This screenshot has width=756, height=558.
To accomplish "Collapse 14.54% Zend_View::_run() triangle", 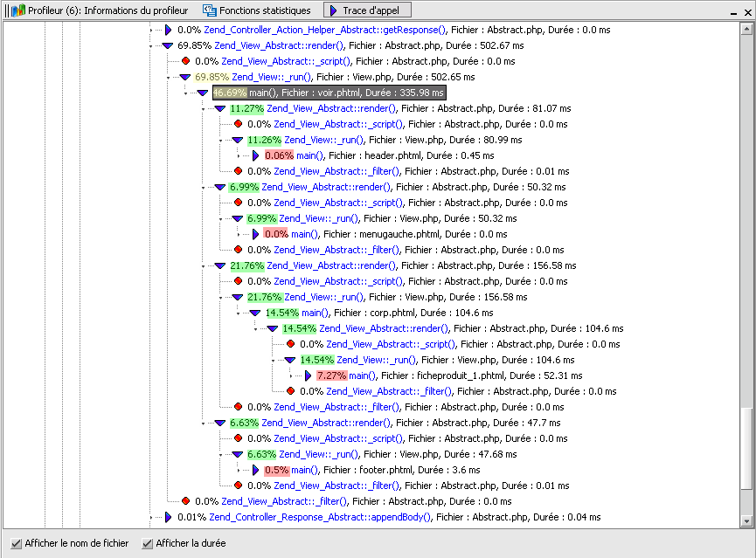I will click(290, 360).
